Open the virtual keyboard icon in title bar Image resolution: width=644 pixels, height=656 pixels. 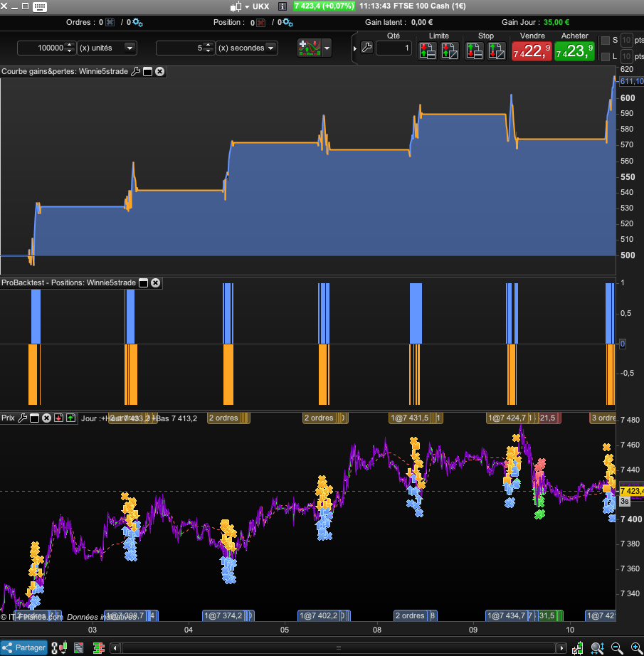pos(40,6)
